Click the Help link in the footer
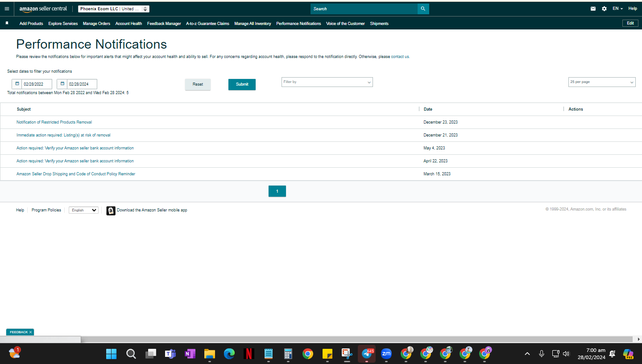Screen dimensions: 642x364 20,210
